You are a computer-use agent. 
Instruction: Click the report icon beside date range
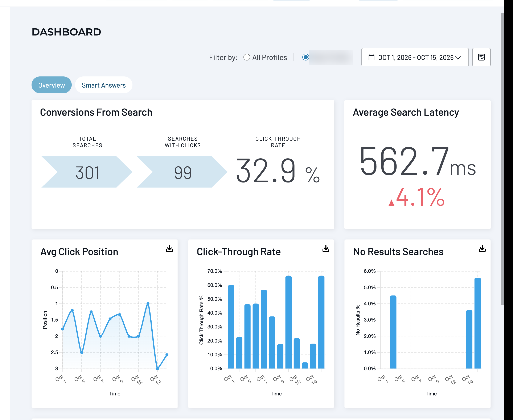[481, 57]
